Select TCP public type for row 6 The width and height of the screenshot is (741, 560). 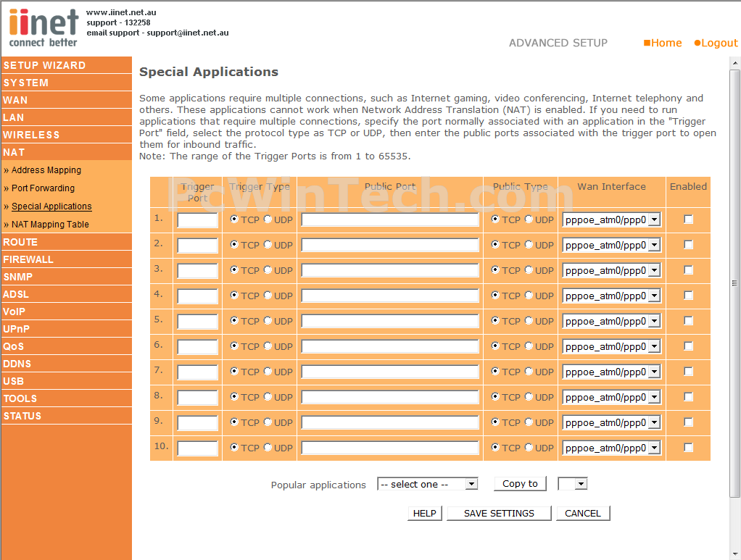(x=495, y=346)
